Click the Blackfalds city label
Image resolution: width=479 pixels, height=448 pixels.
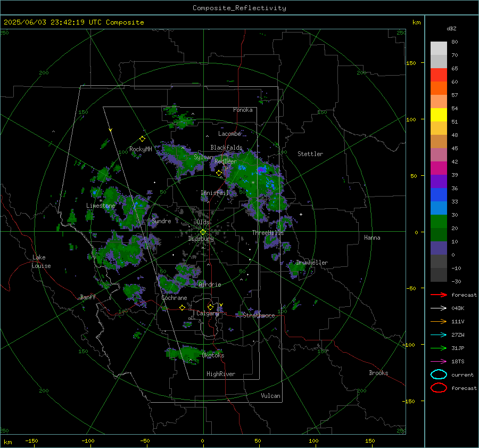[x=226, y=148]
